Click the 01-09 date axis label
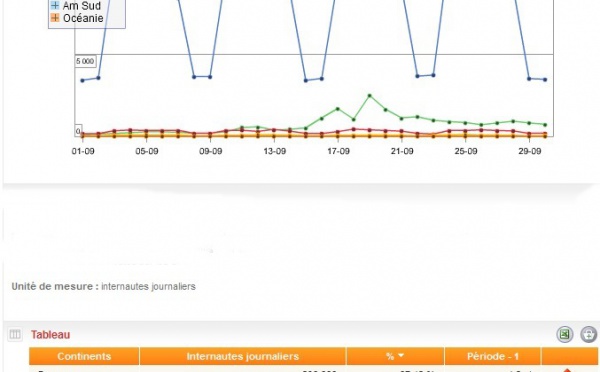This screenshot has width=600, height=372. pyautogui.click(x=83, y=151)
